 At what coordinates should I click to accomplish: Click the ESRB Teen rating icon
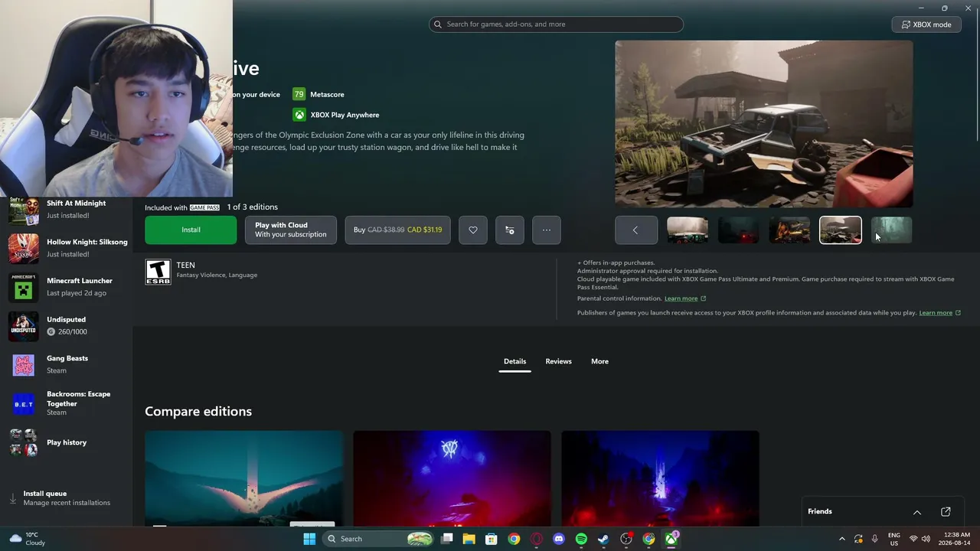pos(158,272)
